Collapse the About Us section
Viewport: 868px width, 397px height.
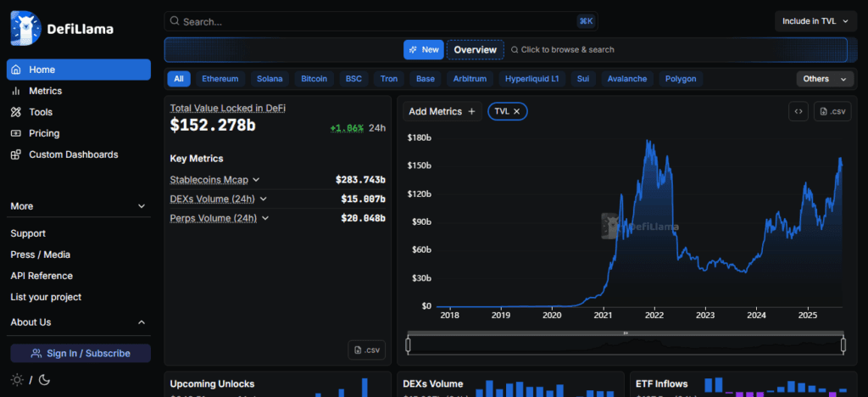(142, 322)
